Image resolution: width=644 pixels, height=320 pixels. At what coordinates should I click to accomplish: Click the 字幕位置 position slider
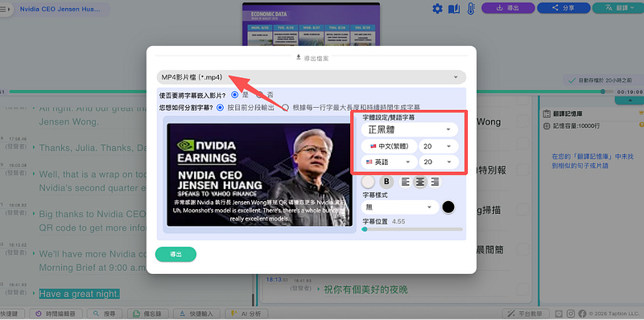point(412,229)
